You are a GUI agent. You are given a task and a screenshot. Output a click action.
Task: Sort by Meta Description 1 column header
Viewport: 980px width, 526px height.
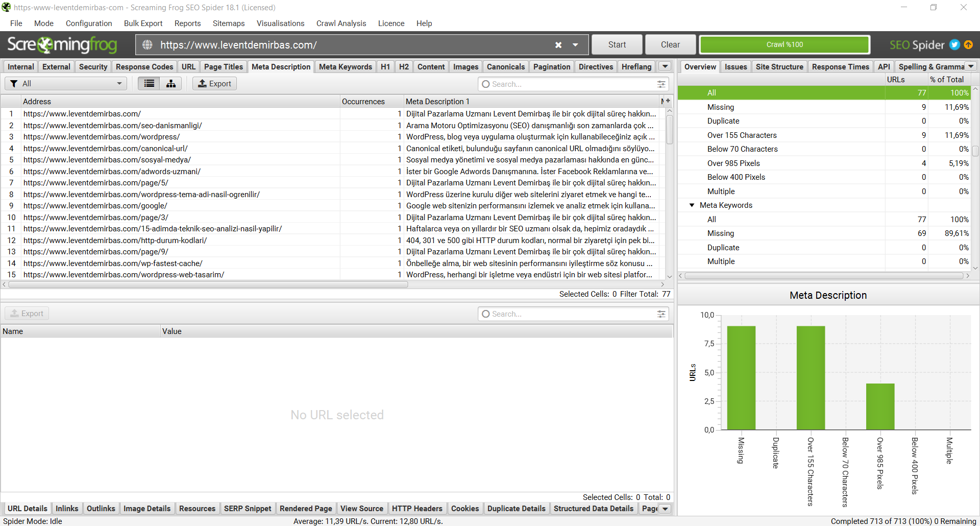tap(532, 102)
